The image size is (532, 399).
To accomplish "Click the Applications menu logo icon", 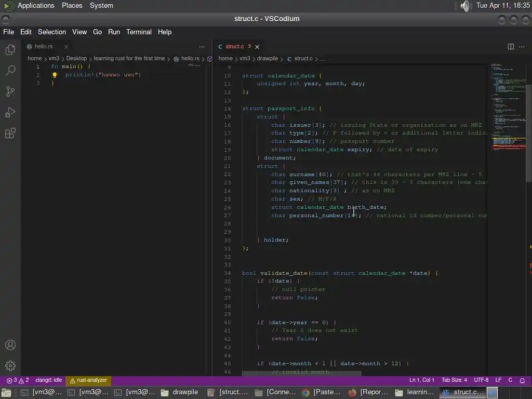I will tap(8, 6).
